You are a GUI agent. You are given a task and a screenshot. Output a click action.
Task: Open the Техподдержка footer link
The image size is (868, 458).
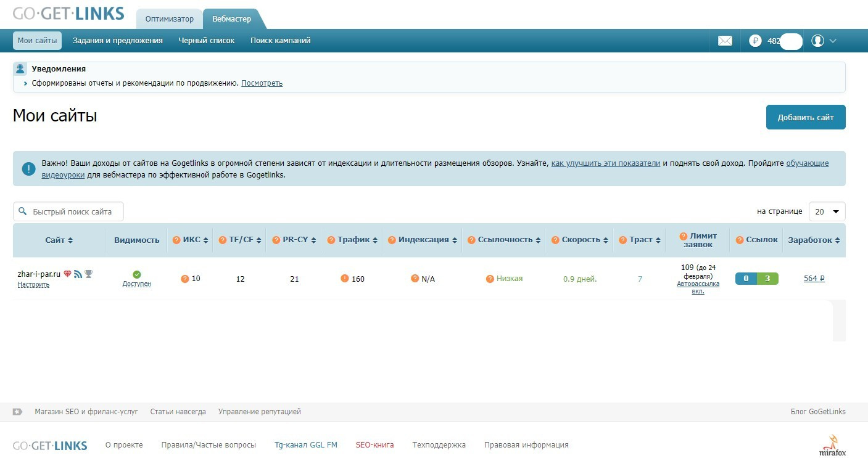pos(439,445)
